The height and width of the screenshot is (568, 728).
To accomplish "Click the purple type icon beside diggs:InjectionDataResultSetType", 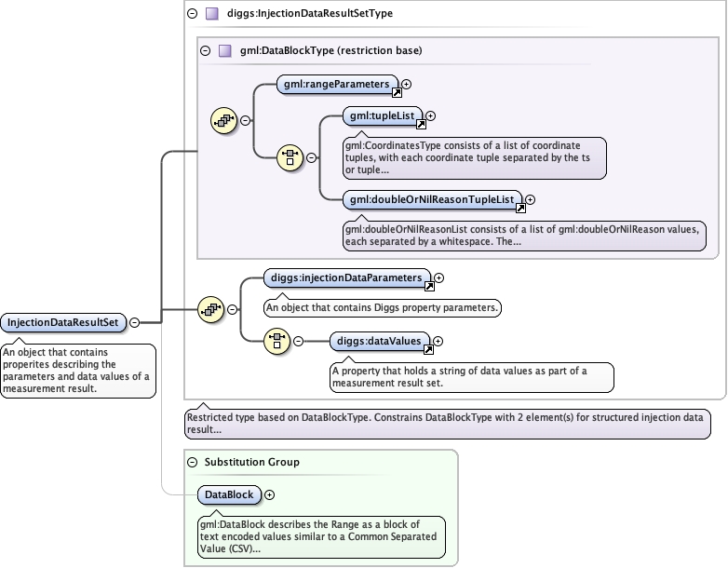I will (x=211, y=14).
